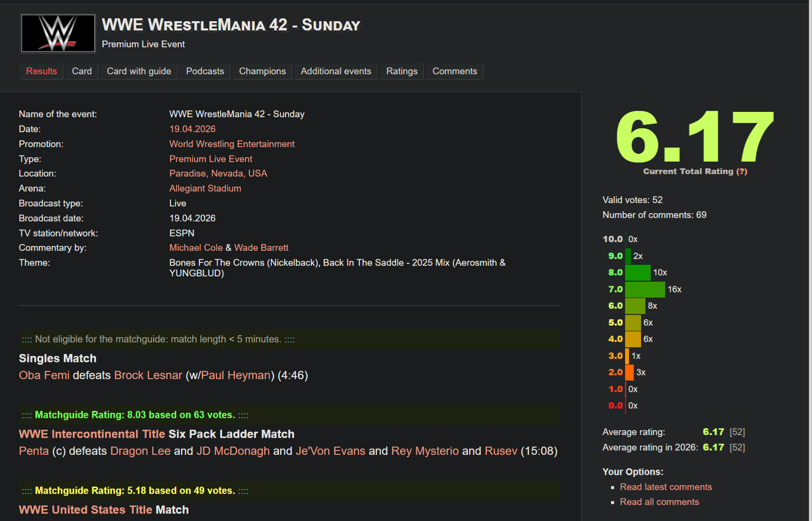Open Paul Heyman's profile link
The image size is (812, 521).
click(236, 375)
